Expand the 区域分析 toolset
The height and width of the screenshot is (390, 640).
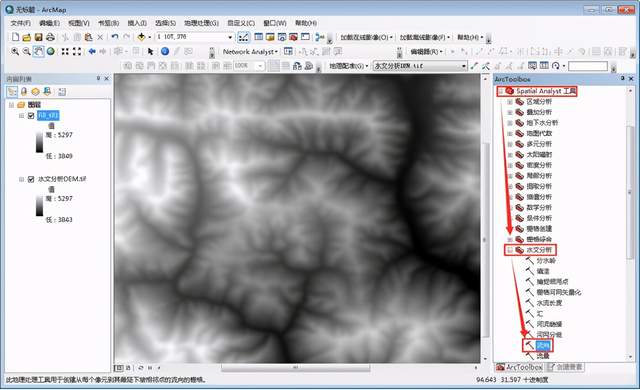[x=510, y=102]
